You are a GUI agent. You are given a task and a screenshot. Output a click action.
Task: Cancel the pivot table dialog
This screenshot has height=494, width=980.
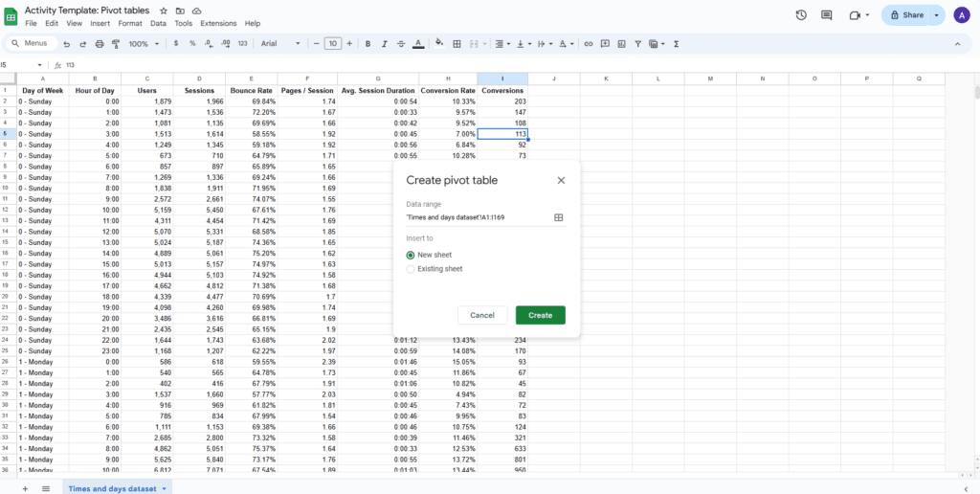click(x=482, y=315)
